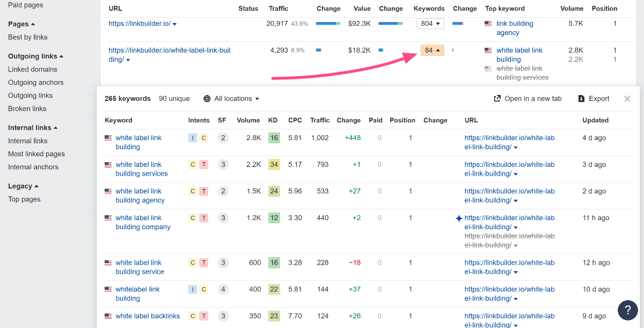This screenshot has width=644, height=328.
Task: Click the −18 traffic change value
Action: point(355,263)
